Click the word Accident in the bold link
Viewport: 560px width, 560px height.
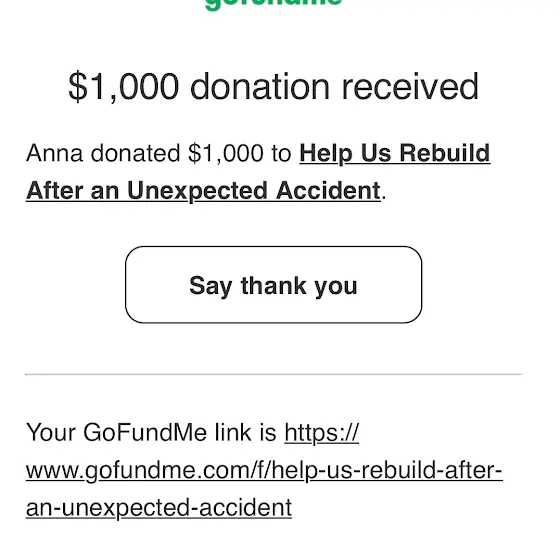pyautogui.click(x=328, y=190)
